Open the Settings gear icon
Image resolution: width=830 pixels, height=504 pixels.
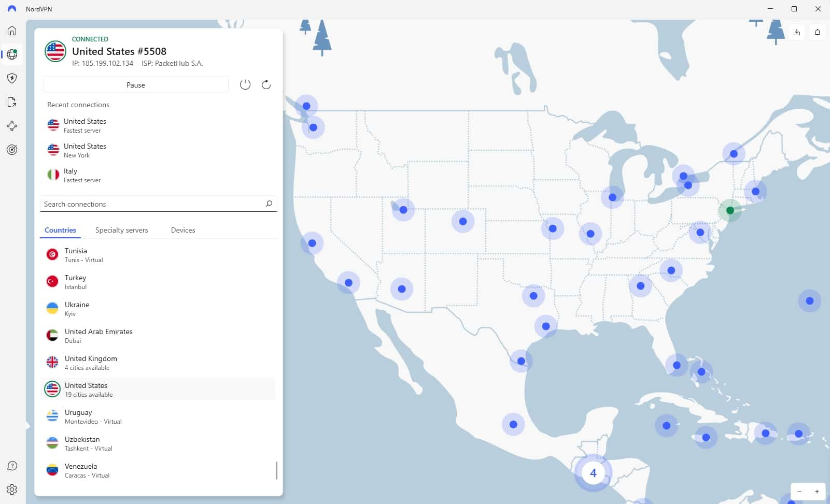coord(12,489)
